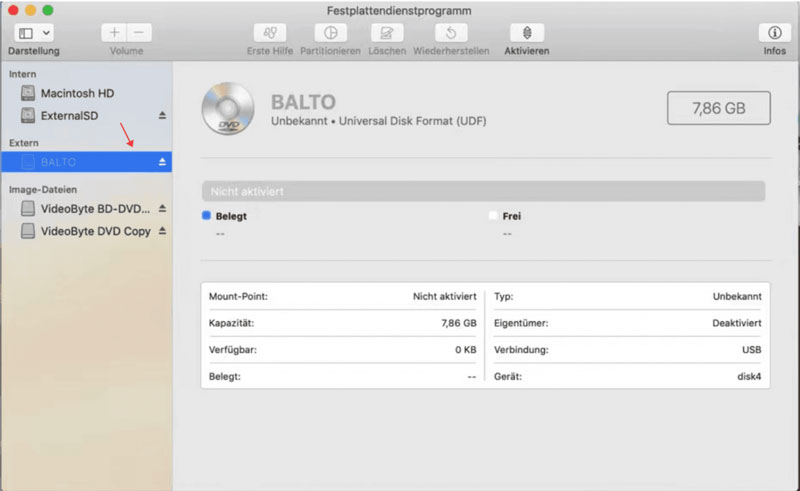Image resolution: width=800 pixels, height=491 pixels.
Task: Eject the VideoByte DVD Copy image
Action: pyautogui.click(x=162, y=231)
